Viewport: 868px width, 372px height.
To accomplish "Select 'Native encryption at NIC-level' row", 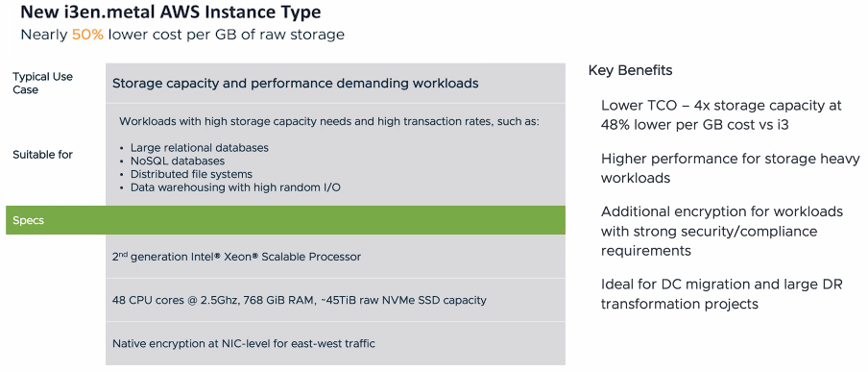I will (335, 344).
